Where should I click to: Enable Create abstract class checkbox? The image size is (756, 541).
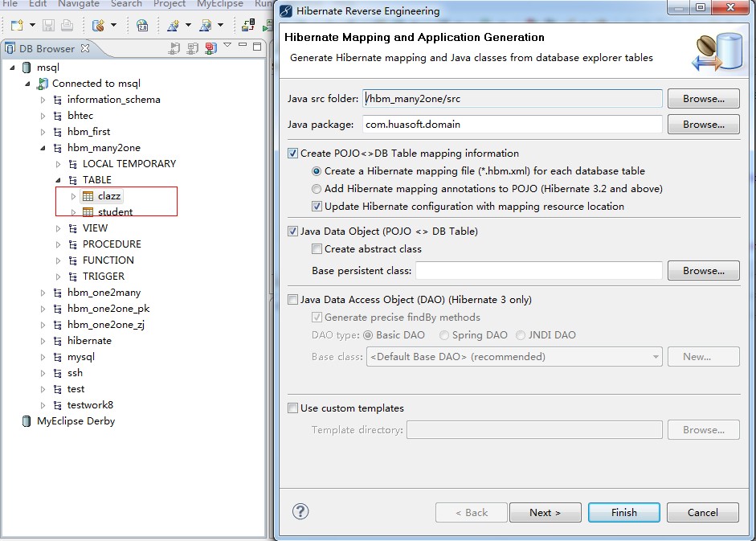317,249
